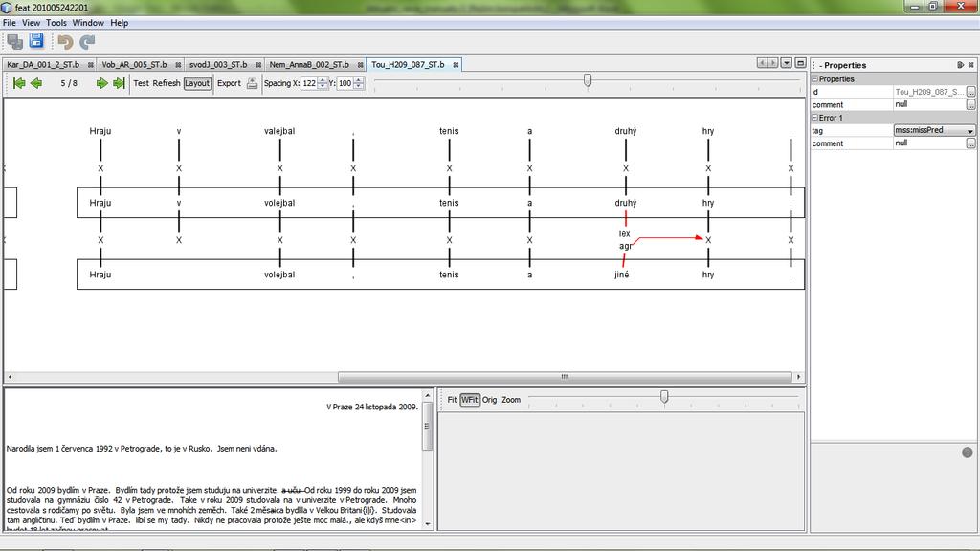Image resolution: width=980 pixels, height=551 pixels.
Task: Click the Save All icon
Action: 14,41
